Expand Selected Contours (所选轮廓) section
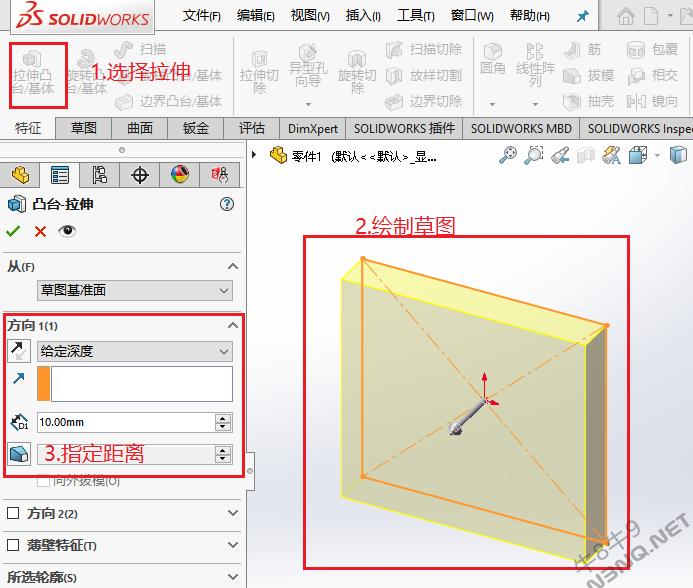This screenshot has height=588, width=693. [x=233, y=577]
